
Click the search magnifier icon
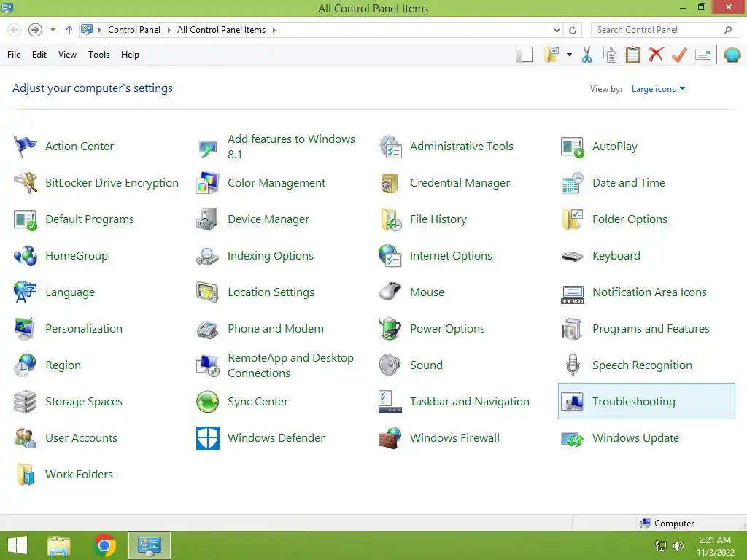(727, 30)
